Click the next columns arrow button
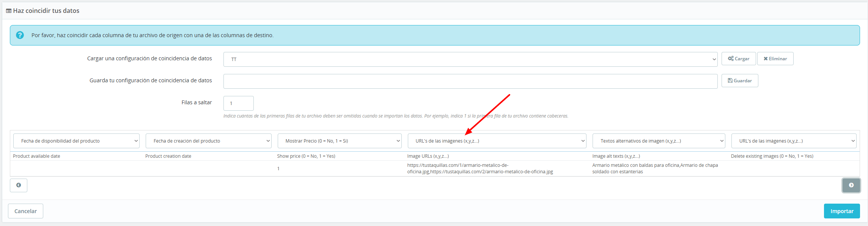 click(851, 185)
